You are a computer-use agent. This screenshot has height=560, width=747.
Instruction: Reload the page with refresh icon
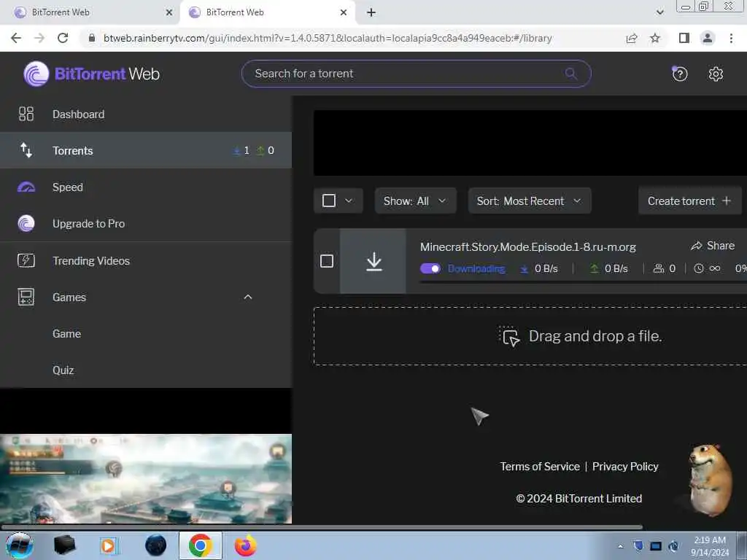[x=63, y=38]
